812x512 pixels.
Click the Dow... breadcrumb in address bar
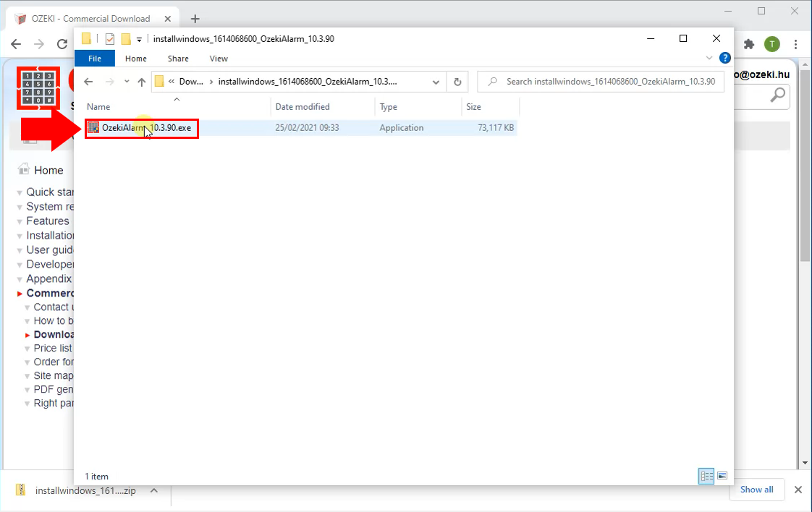[191, 82]
